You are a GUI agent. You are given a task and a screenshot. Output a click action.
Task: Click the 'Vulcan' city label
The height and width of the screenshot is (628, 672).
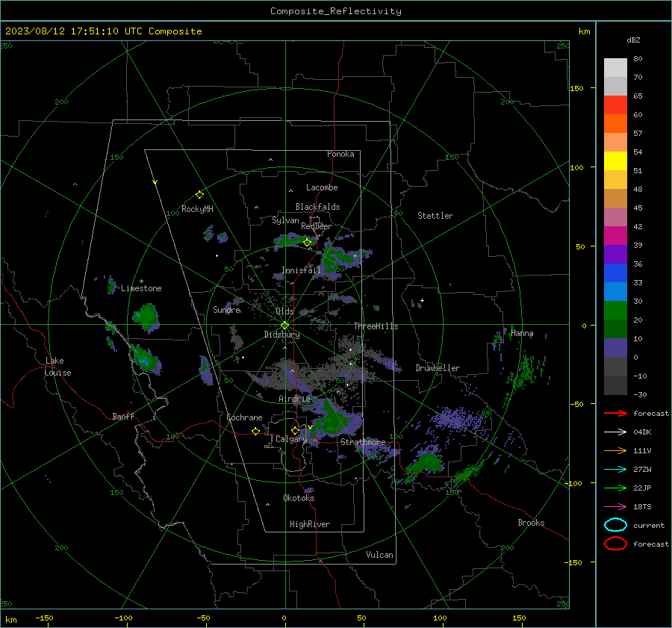pos(379,555)
